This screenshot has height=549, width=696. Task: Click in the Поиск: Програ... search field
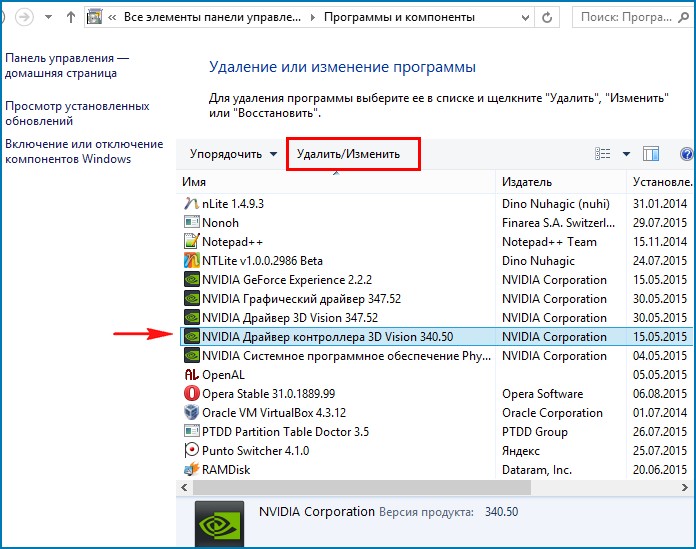pos(626,17)
